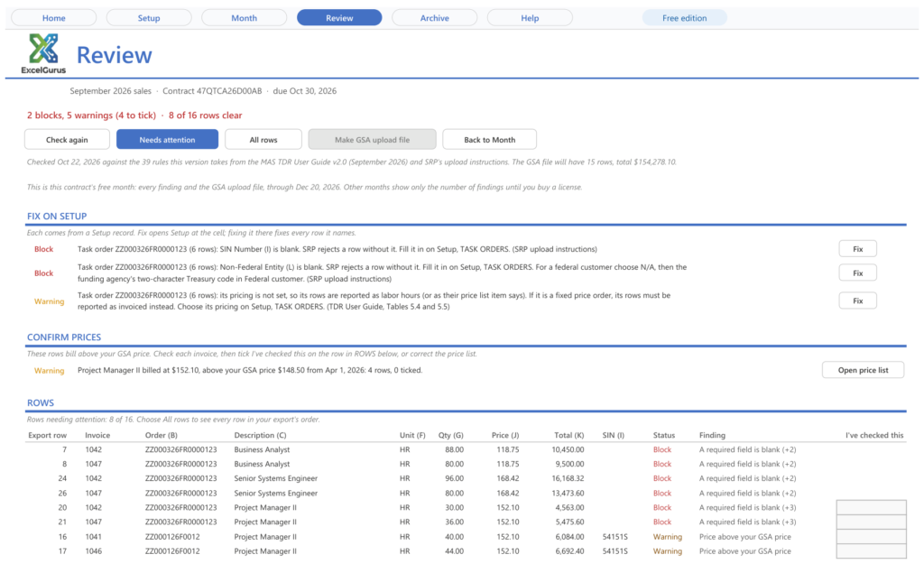The height and width of the screenshot is (564, 924).
Task: Click the Total (K) column header
Action: pos(568,435)
